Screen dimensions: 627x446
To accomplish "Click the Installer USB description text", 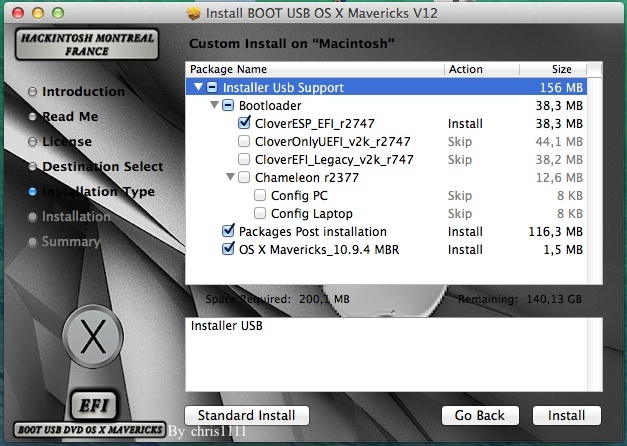I will coord(226,326).
